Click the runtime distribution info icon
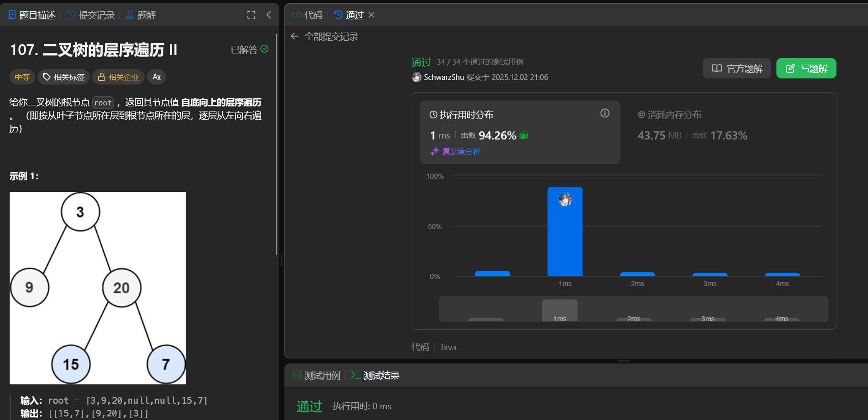The height and width of the screenshot is (420, 868). tap(604, 113)
